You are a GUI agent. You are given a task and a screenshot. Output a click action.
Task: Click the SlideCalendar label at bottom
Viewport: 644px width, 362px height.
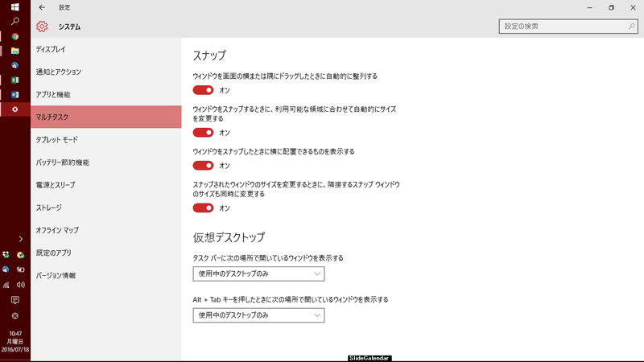click(369, 358)
